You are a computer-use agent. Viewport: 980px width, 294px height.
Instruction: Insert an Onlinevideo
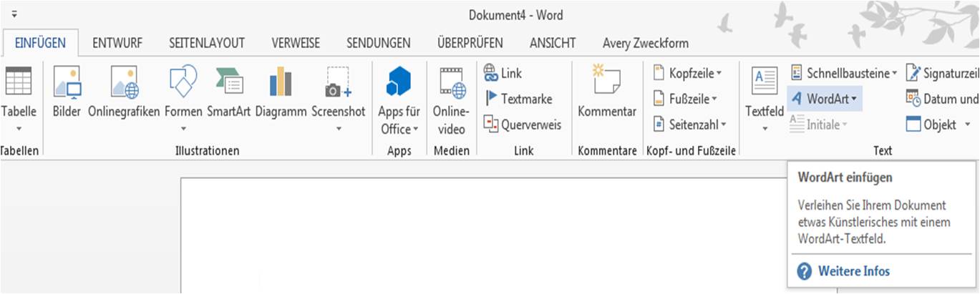click(x=452, y=82)
